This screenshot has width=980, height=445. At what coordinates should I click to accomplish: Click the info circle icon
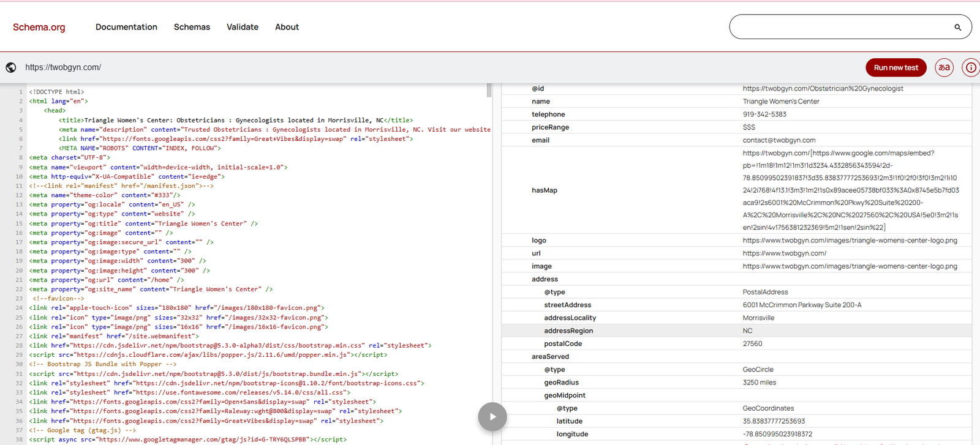pyautogui.click(x=971, y=67)
